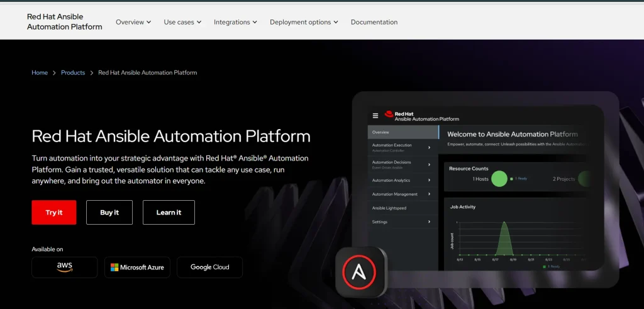This screenshot has width=644, height=309.
Task: Click the '2 Projects' label
Action: click(564, 179)
